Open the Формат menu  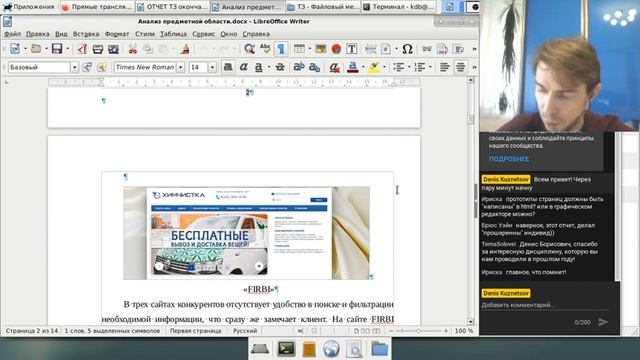pos(117,34)
